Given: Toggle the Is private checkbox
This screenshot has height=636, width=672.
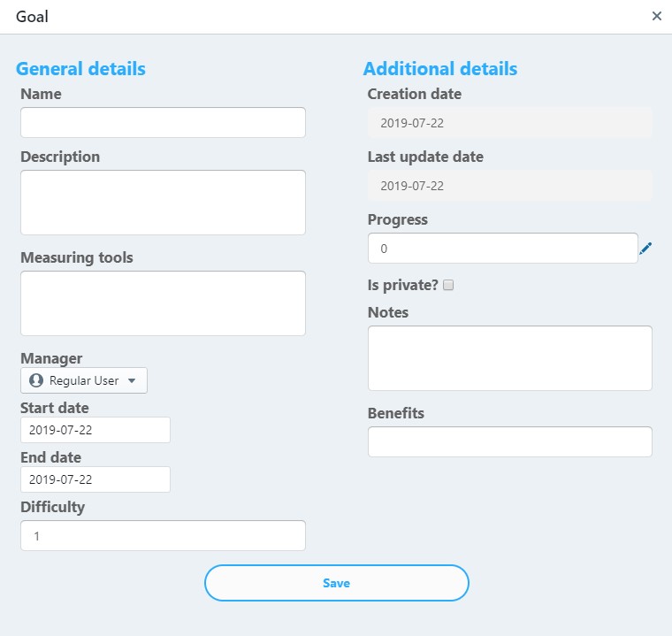Looking at the screenshot, I should [x=448, y=285].
